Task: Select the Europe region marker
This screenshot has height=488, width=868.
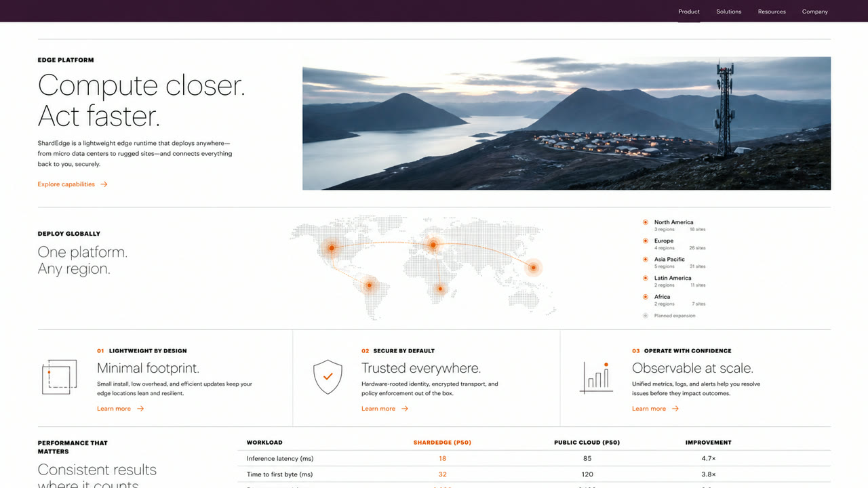Action: 646,241
